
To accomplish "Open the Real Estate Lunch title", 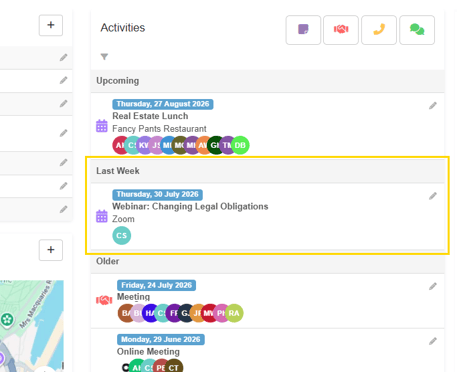I will (150, 116).
